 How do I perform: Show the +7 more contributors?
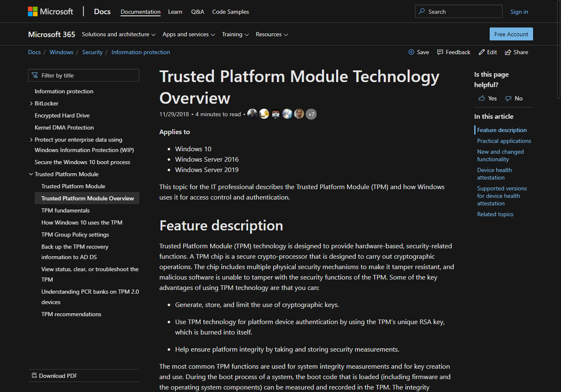pyautogui.click(x=311, y=114)
